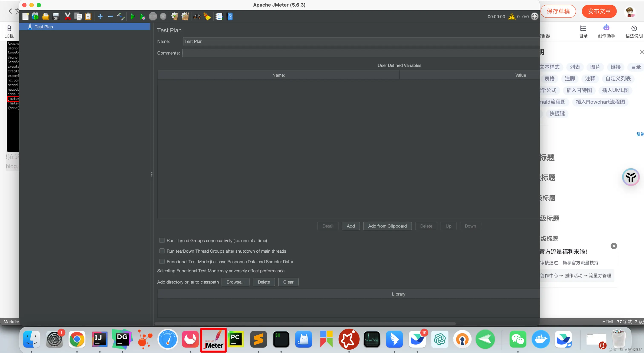The width and height of the screenshot is (644, 353).
Task: Click the tree panel divider handle
Action: pos(151,174)
